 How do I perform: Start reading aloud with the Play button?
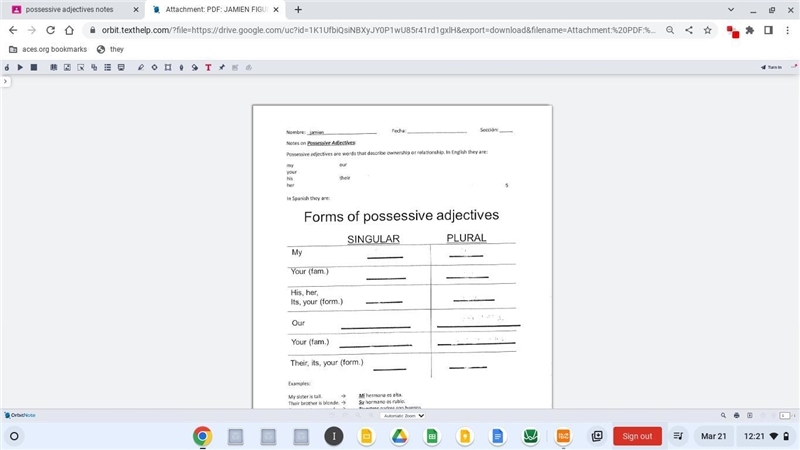[x=20, y=67]
